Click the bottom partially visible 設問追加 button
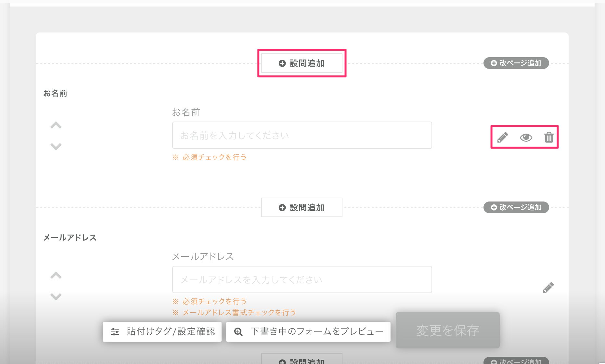 tap(302, 360)
